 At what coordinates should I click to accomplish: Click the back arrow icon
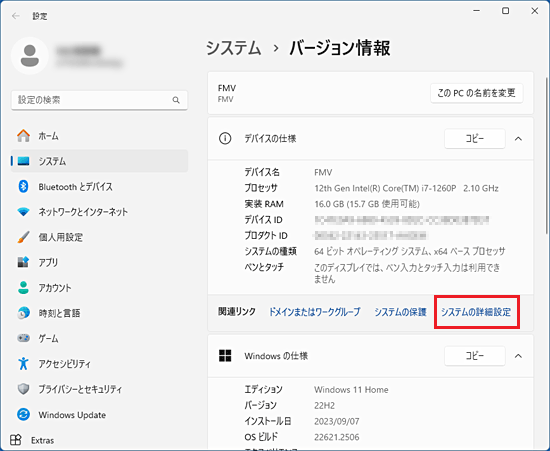point(15,16)
